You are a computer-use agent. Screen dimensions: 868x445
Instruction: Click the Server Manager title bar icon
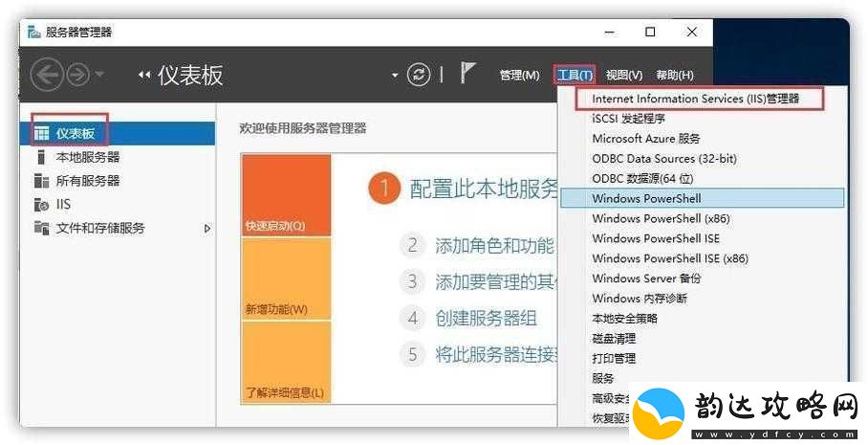(33, 33)
